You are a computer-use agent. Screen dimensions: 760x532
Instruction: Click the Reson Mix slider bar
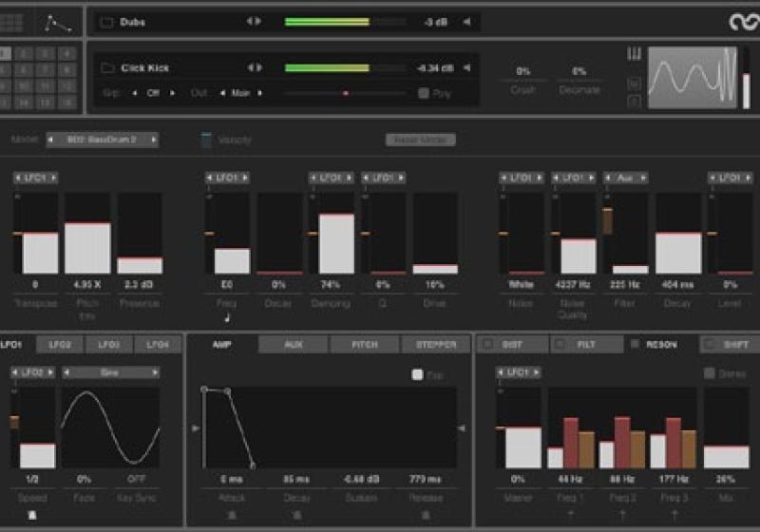pyautogui.click(x=726, y=427)
